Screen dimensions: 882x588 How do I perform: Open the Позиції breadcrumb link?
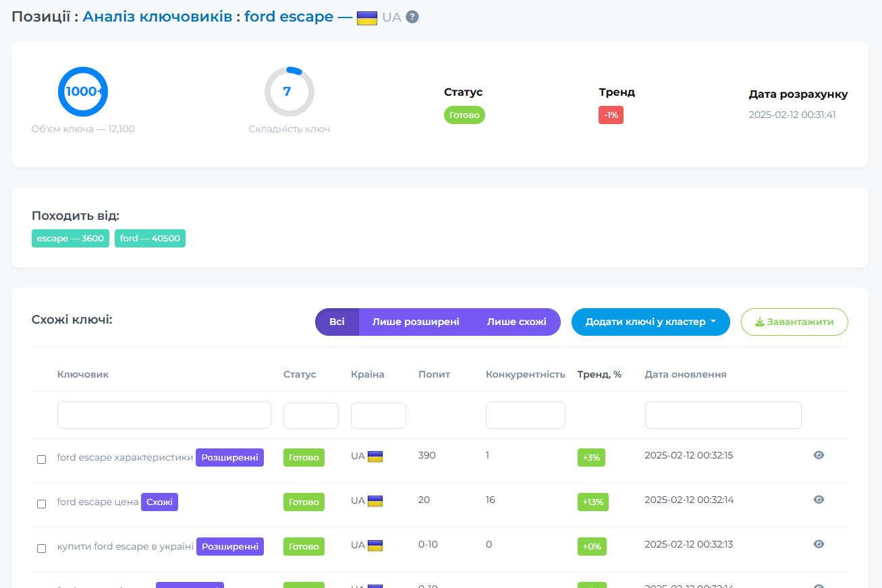[41, 17]
